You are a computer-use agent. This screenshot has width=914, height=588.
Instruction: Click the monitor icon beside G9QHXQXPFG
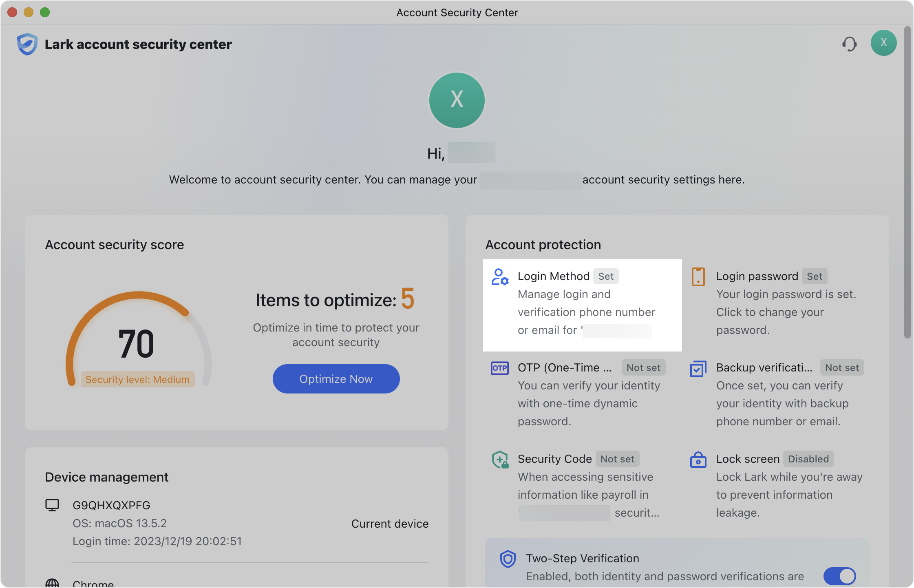(52, 505)
